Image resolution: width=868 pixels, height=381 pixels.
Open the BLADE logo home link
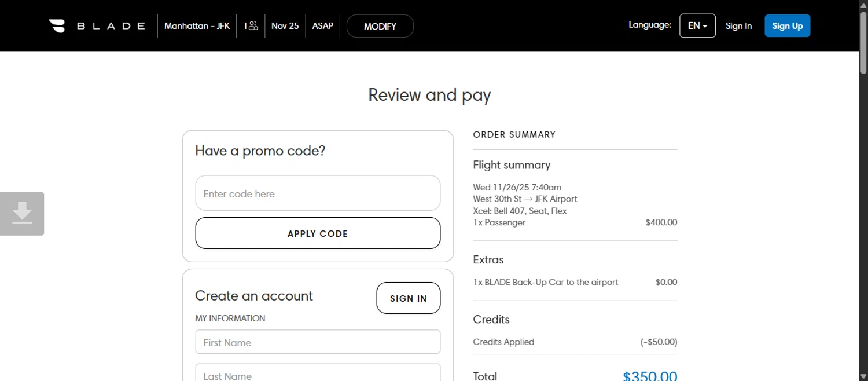click(x=97, y=25)
